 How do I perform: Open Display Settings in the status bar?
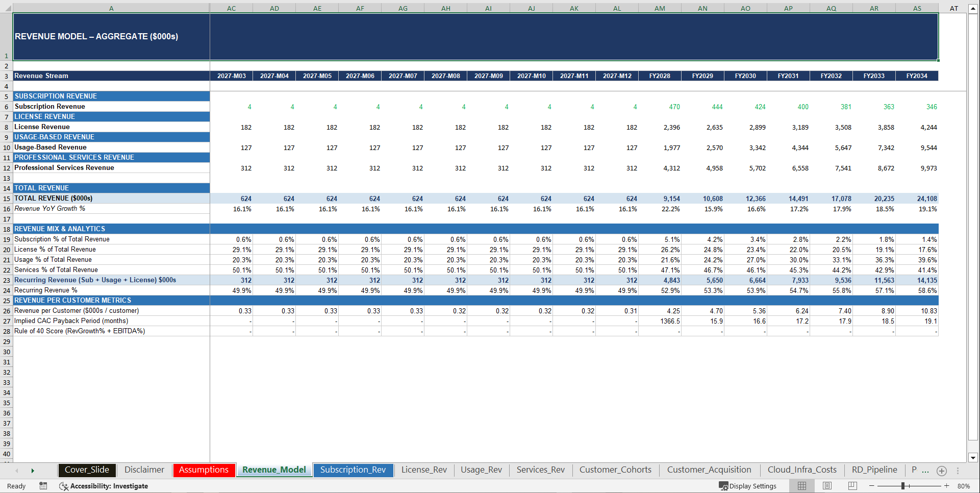(x=748, y=486)
